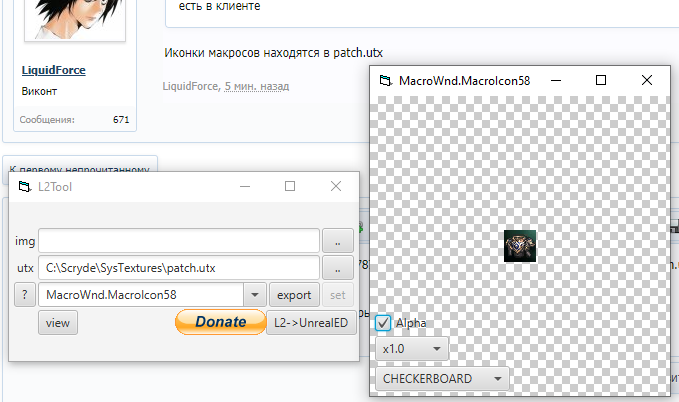Image resolution: width=679 pixels, height=402 pixels.
Task: Click the macro icon texture preview
Action: [519, 246]
